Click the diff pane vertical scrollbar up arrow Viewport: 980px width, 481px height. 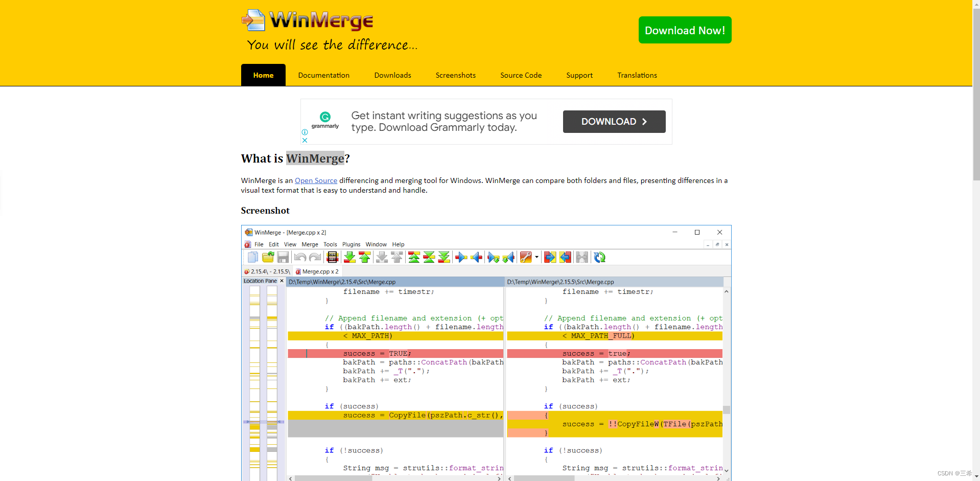click(727, 291)
